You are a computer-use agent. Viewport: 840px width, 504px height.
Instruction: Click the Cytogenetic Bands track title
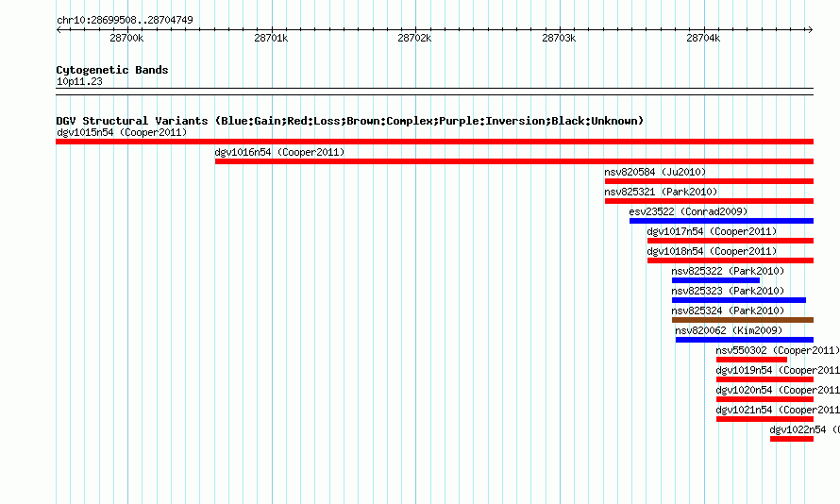coord(112,70)
